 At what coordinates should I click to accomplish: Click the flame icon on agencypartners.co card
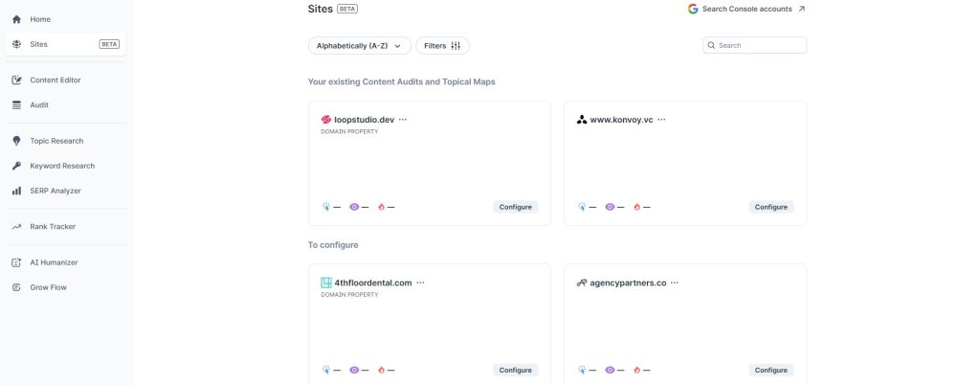[x=637, y=370]
